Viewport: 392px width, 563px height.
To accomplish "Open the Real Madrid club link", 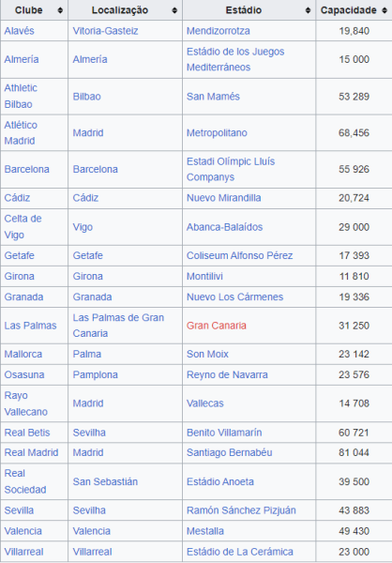I will click(31, 452).
